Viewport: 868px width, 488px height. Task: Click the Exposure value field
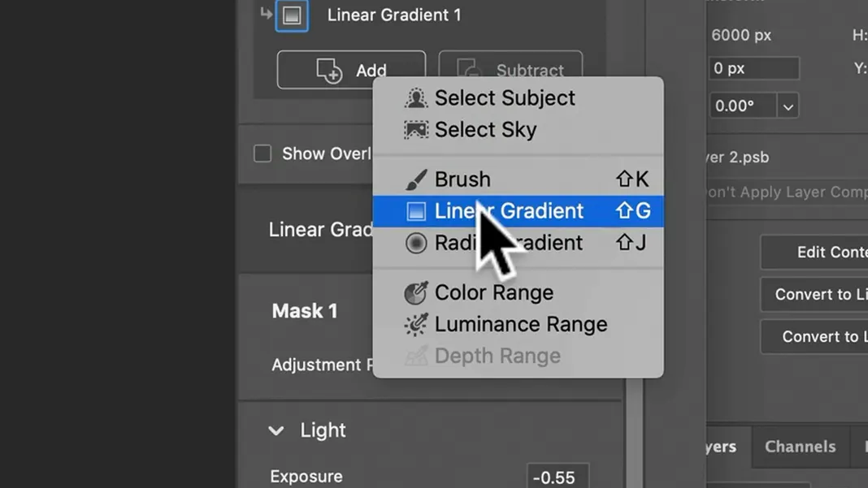(x=558, y=477)
